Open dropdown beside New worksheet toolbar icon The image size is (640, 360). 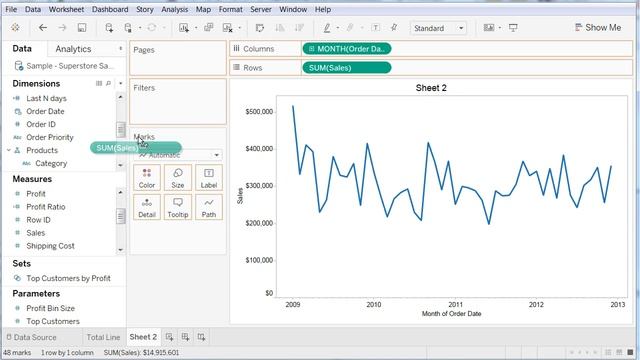196,28
